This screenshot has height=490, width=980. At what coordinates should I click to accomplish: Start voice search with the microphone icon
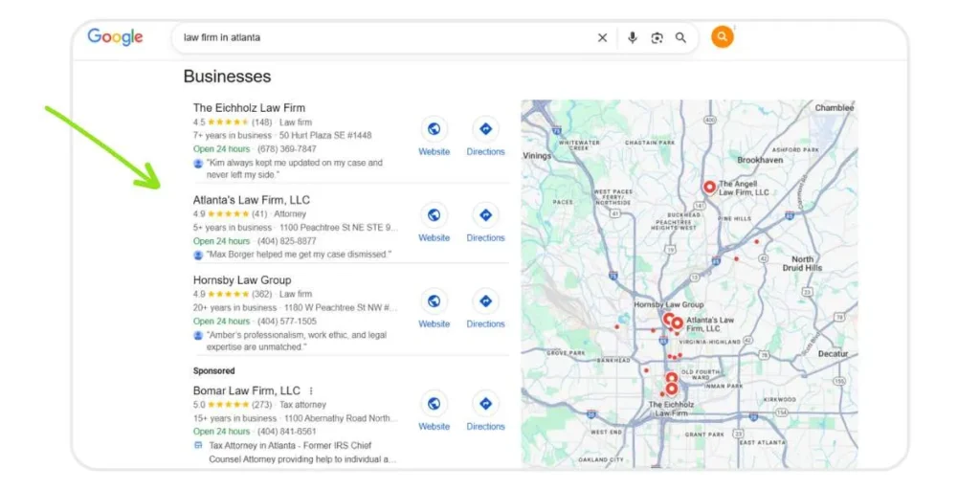tap(633, 38)
